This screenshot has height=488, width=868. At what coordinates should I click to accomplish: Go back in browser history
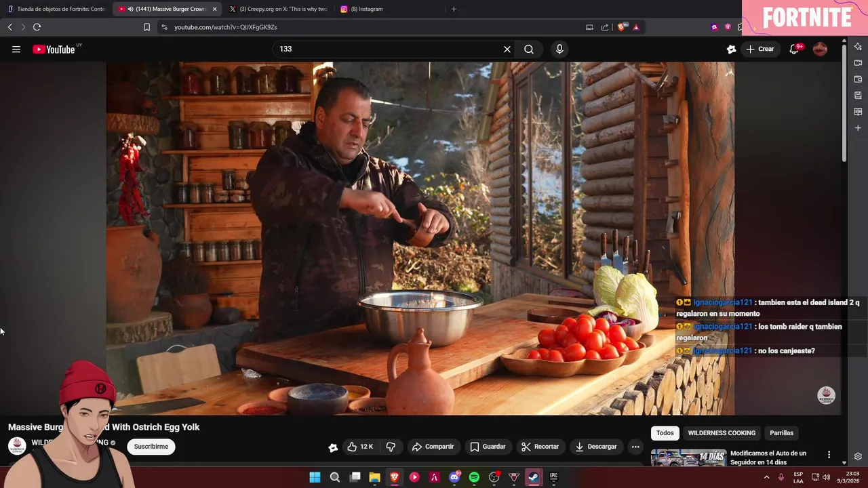pos(9,27)
